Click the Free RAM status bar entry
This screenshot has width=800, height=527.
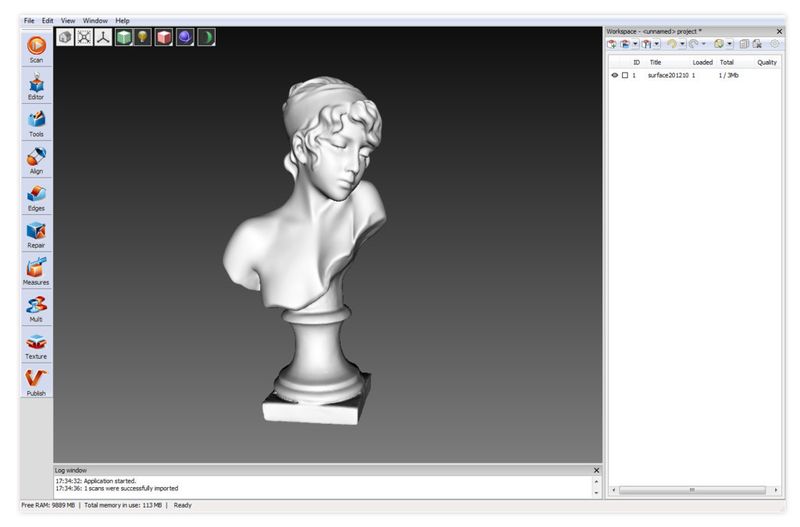click(x=48, y=506)
